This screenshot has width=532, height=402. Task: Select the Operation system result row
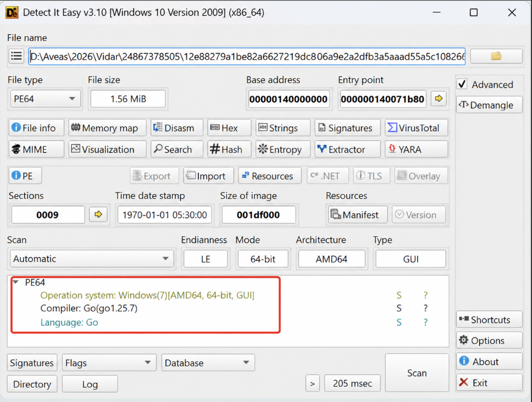coord(147,295)
